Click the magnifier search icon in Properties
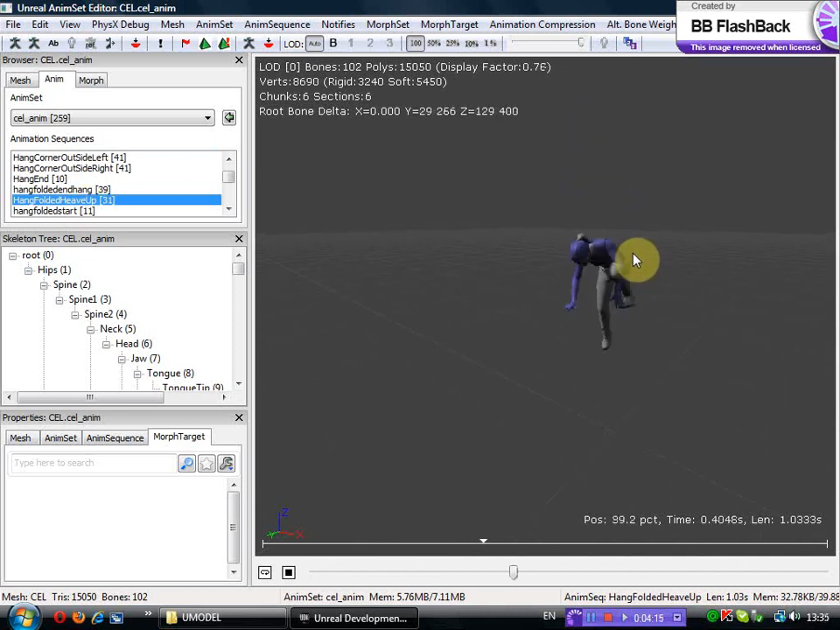Screen dimensions: 840x630 [x=186, y=464]
